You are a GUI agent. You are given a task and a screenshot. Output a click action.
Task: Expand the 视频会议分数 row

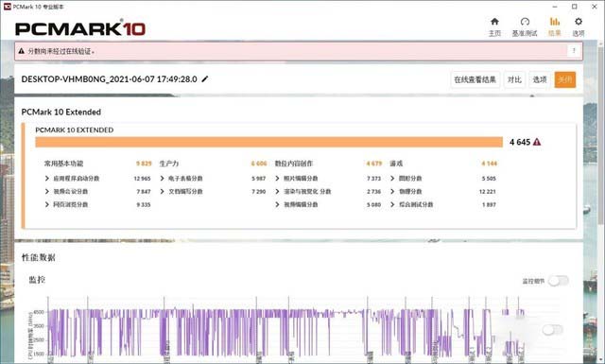click(x=47, y=192)
